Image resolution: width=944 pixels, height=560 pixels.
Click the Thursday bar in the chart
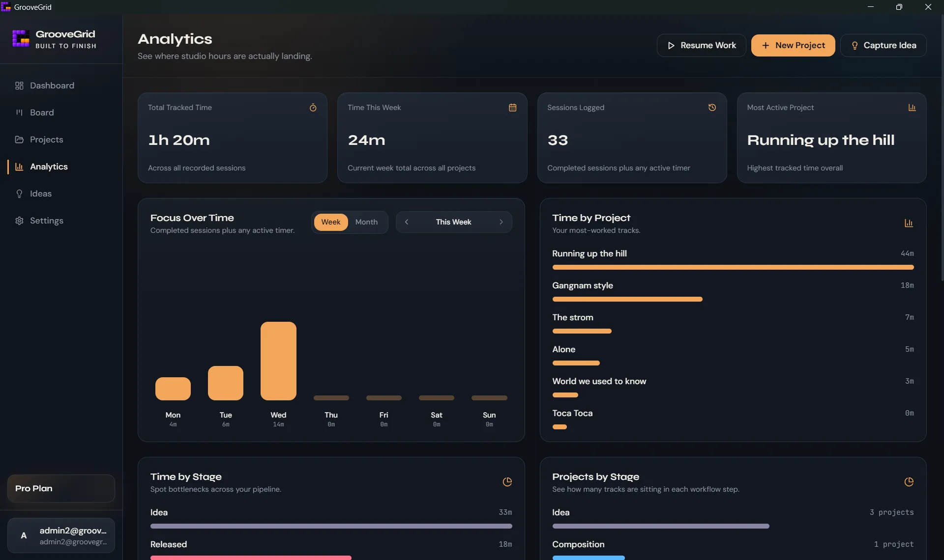click(331, 398)
